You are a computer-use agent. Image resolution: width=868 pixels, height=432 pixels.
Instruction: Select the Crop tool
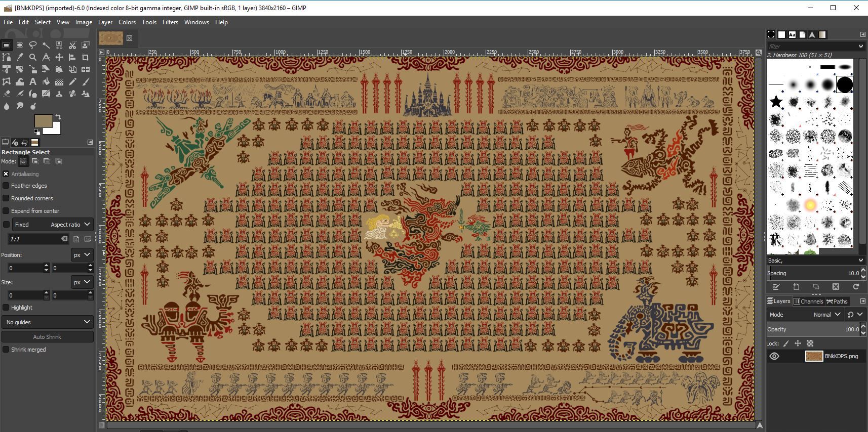click(86, 57)
